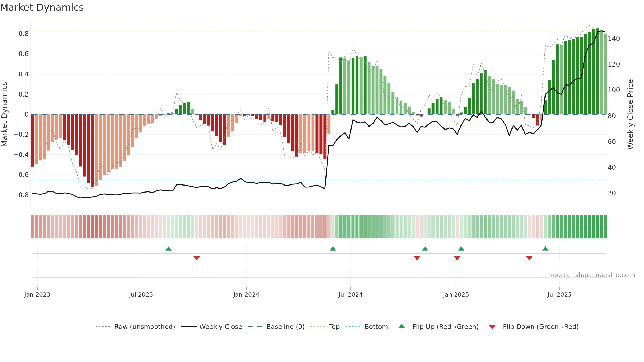Toggle Flip Down (Green→Red) legend entry
Image resolution: width=644 pixels, height=362 pixels.
[x=533, y=327]
